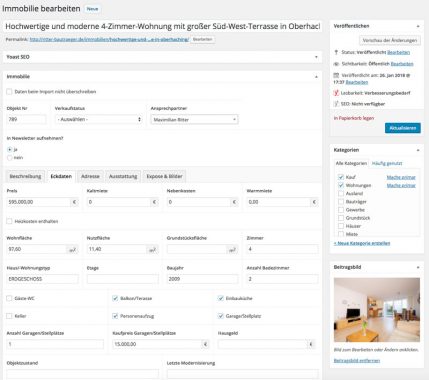429x380 pixels.
Task: Click the m² unit beside Grundstücksfläche field
Action: click(x=232, y=249)
